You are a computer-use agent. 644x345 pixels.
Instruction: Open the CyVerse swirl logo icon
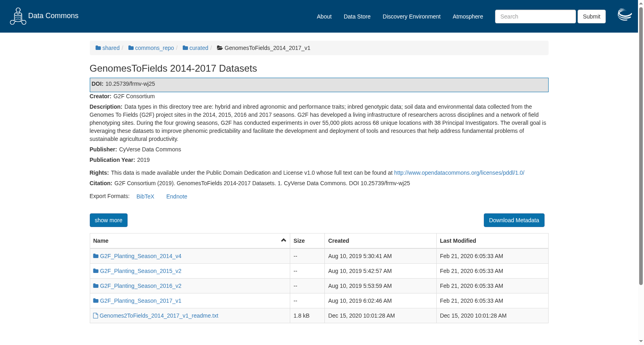(x=625, y=15)
